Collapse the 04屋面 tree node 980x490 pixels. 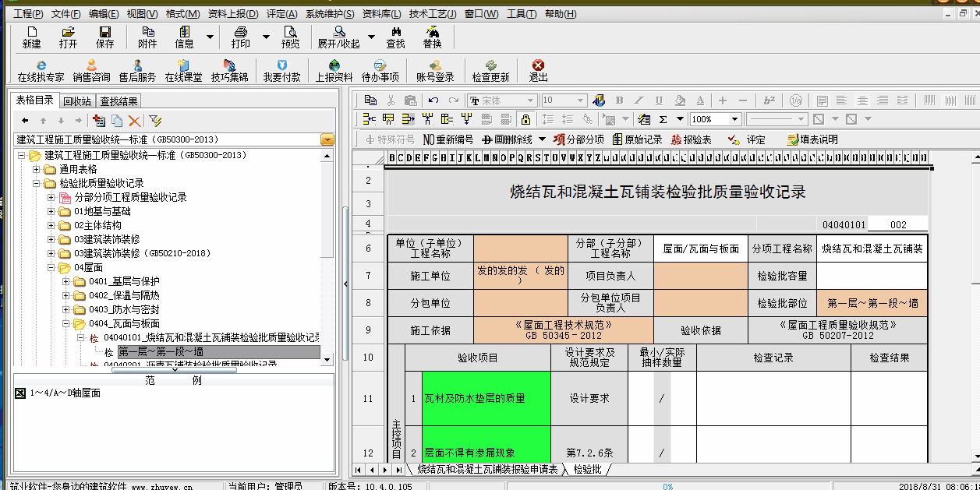point(51,268)
